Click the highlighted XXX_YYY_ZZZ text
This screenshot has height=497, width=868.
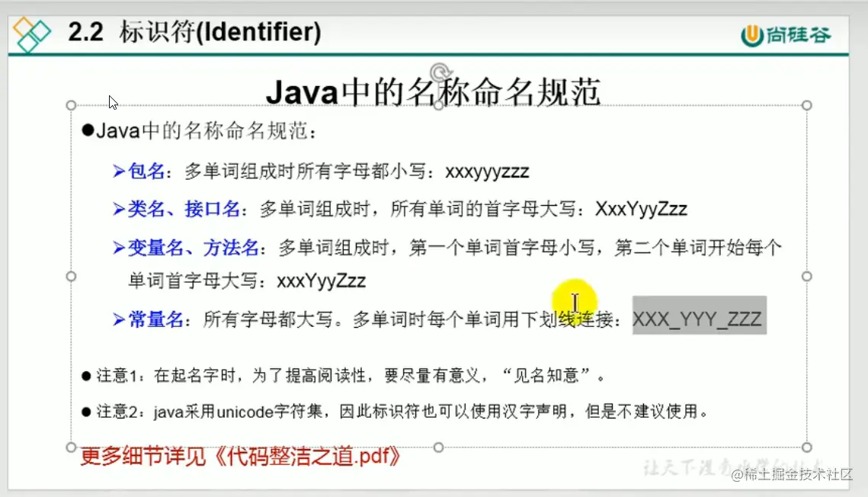coord(699,318)
